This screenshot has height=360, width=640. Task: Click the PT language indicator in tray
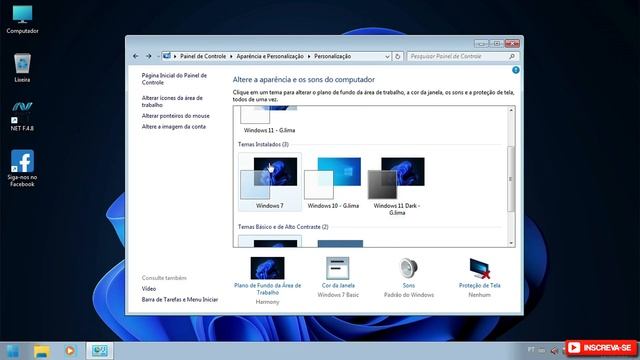pos(531,350)
